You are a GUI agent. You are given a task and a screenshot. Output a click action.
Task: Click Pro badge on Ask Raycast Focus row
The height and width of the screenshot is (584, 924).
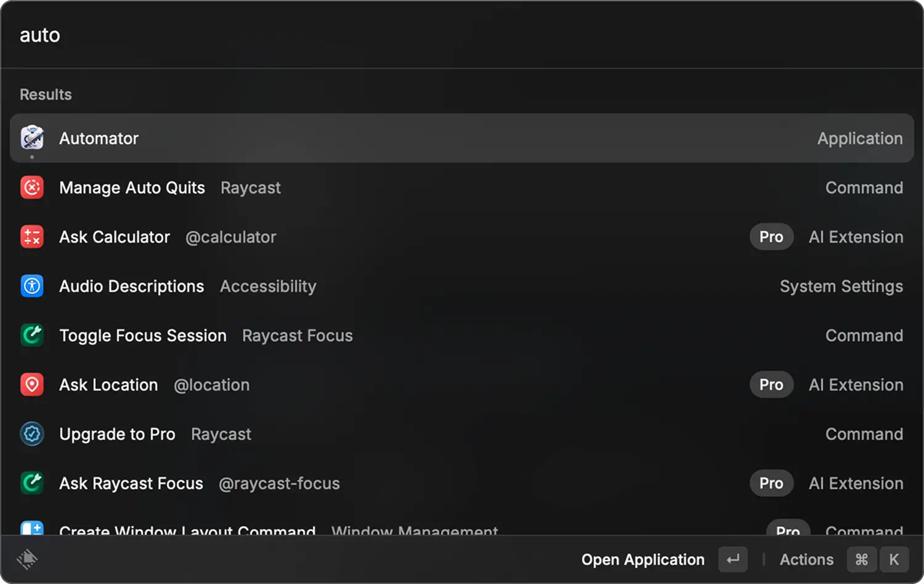(771, 483)
